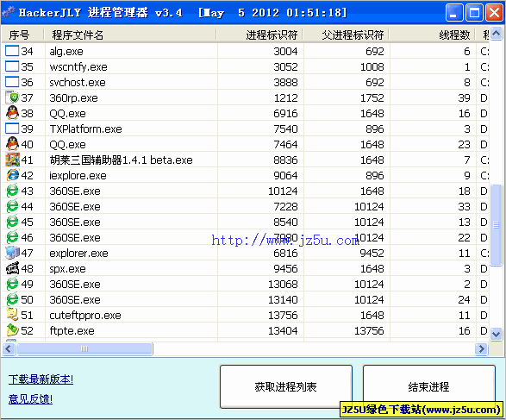Click the horizontal scrollbar right arrow
This screenshot has height=420, width=506.
(481, 348)
